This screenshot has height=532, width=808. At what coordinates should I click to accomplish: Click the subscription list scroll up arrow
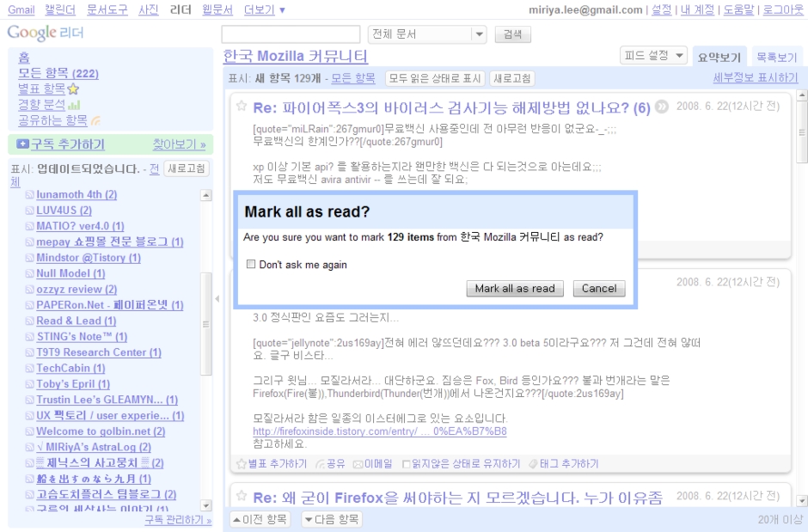pyautogui.click(x=206, y=195)
